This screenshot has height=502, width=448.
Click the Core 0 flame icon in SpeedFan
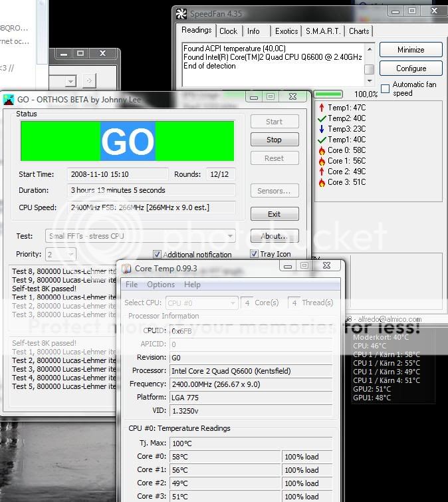[322, 150]
